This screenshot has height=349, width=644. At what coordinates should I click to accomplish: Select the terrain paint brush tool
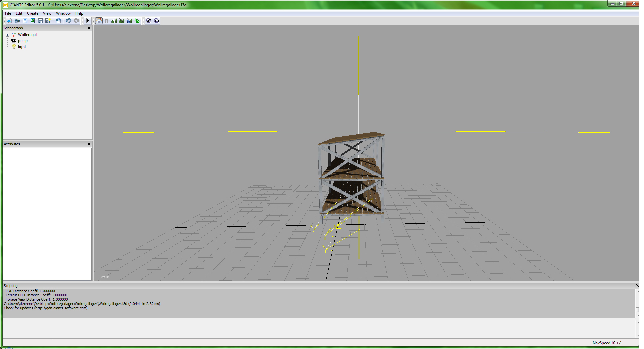pyautogui.click(x=122, y=21)
